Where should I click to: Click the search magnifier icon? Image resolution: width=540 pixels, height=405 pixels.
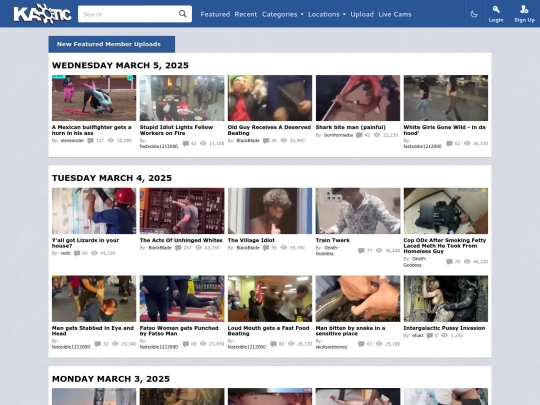pos(183,14)
